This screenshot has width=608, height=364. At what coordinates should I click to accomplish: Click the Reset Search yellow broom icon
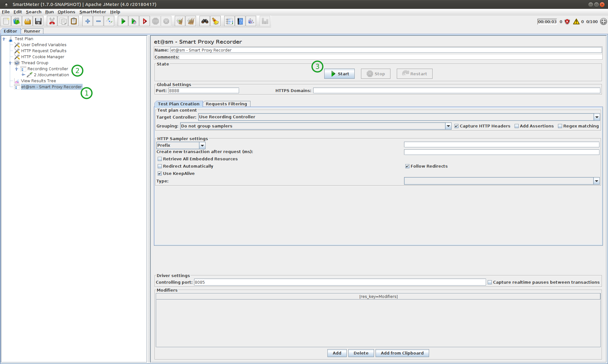(215, 21)
